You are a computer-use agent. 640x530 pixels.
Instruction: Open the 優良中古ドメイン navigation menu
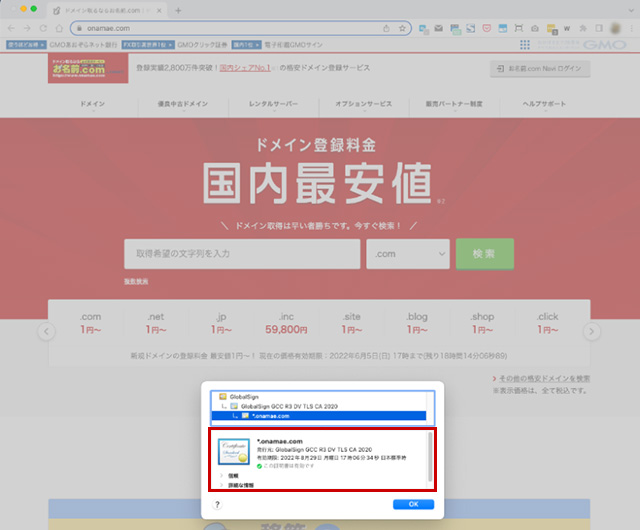pyautogui.click(x=183, y=104)
